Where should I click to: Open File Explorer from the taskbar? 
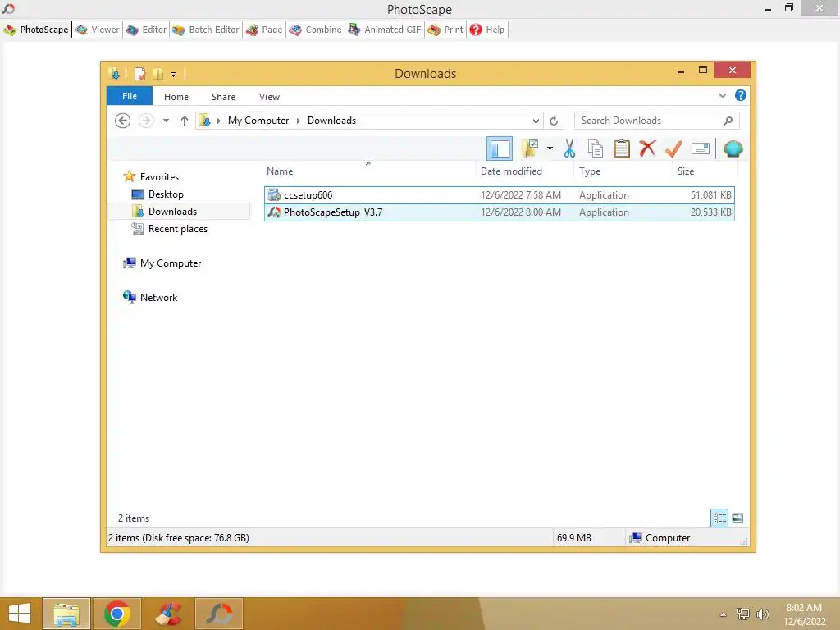pos(66,614)
